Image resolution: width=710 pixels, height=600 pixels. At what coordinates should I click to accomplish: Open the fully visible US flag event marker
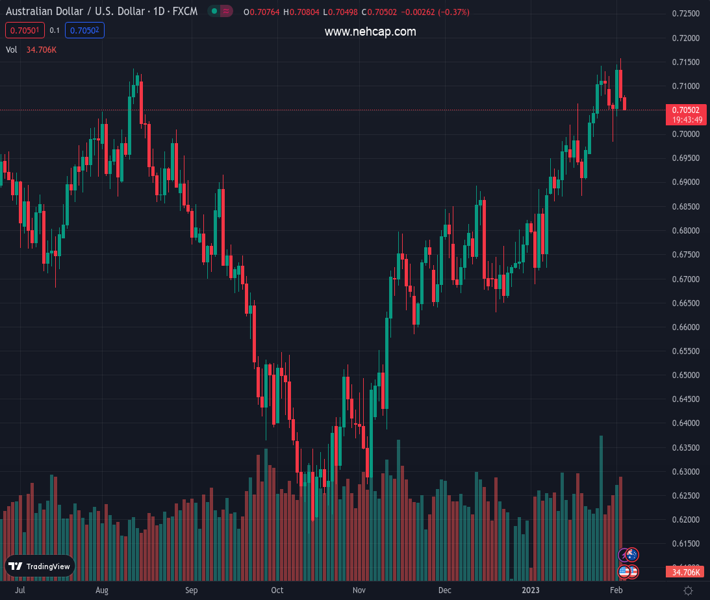624,572
